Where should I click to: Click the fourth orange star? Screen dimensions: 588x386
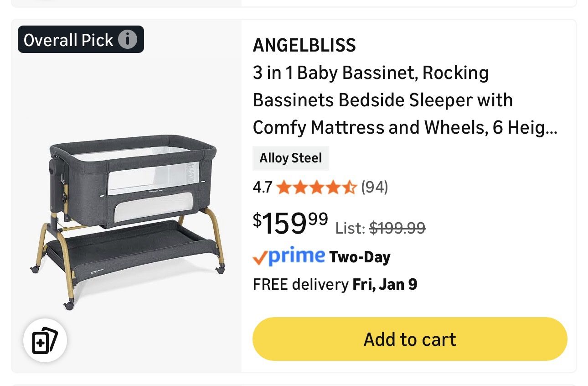click(x=333, y=187)
